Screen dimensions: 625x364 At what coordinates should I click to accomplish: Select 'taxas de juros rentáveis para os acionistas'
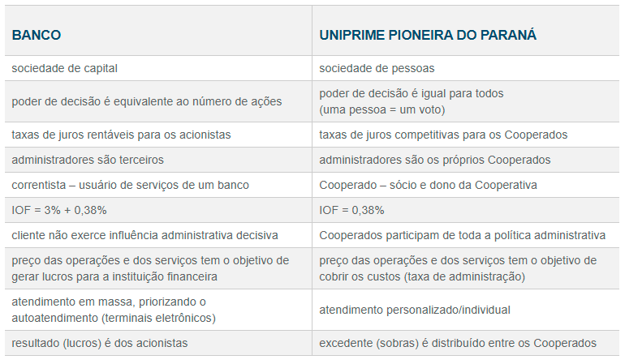[121, 135]
